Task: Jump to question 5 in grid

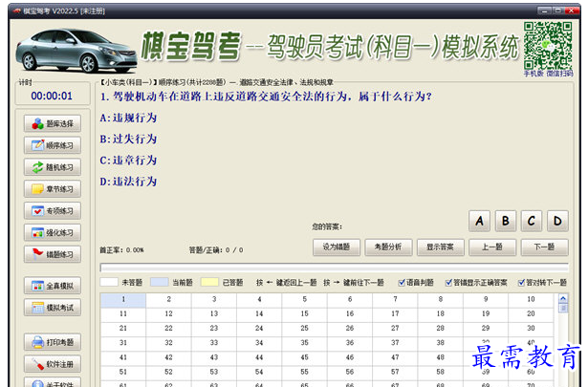Action: coord(304,299)
